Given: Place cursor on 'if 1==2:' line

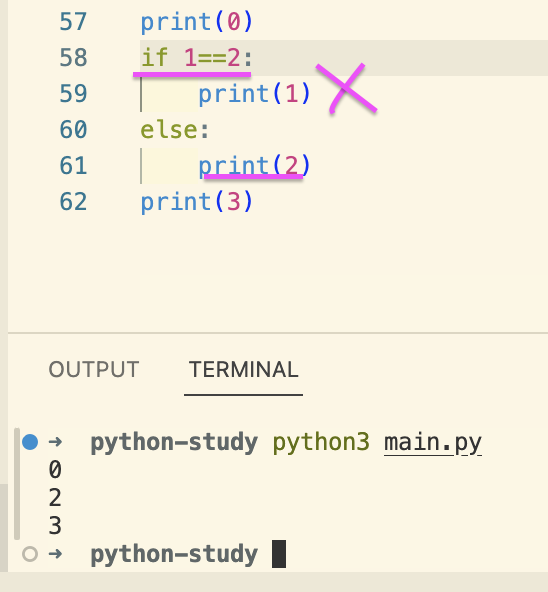Looking at the screenshot, I should coord(197,58).
